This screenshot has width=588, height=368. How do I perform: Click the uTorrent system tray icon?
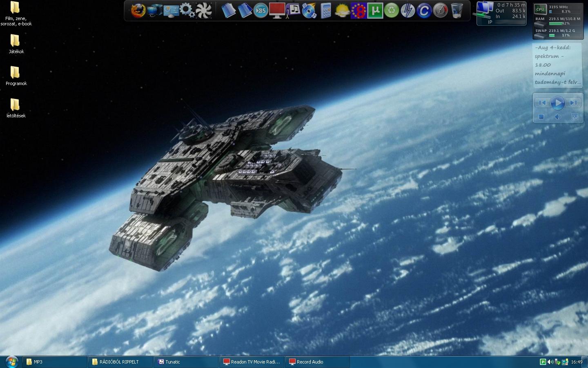coord(543,362)
